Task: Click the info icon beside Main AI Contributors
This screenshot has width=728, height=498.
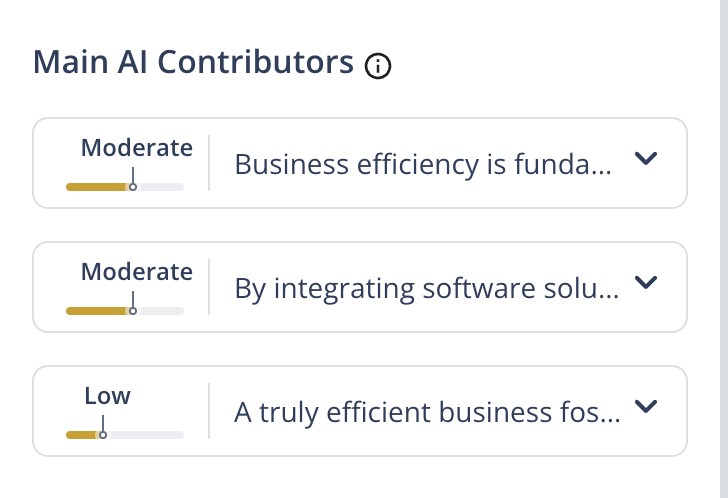Action: point(378,66)
